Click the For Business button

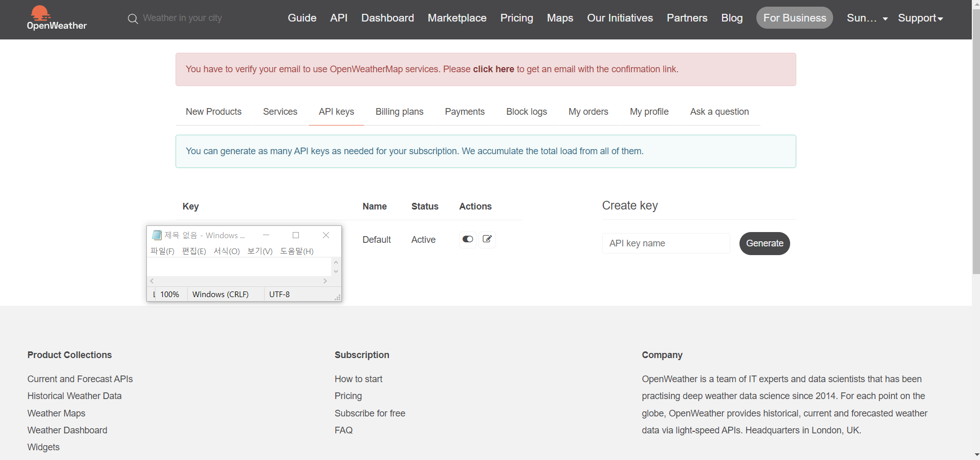[x=794, y=18]
